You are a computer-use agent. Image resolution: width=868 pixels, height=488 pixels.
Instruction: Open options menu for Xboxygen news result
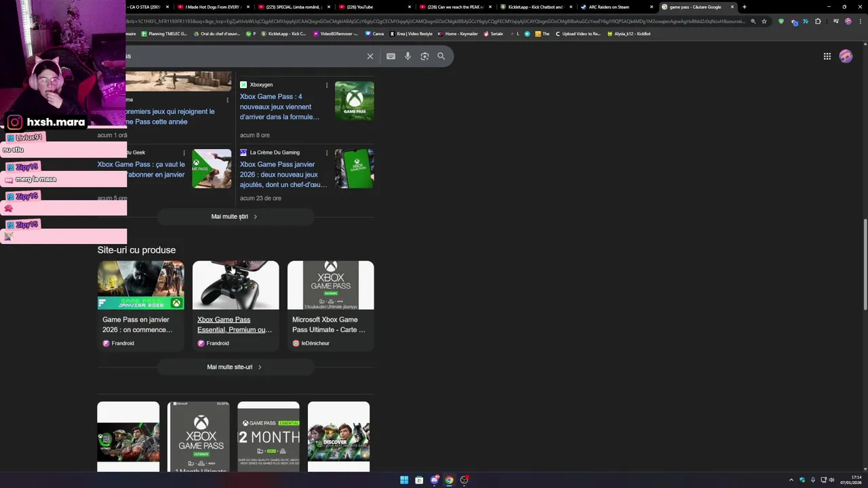tap(327, 85)
